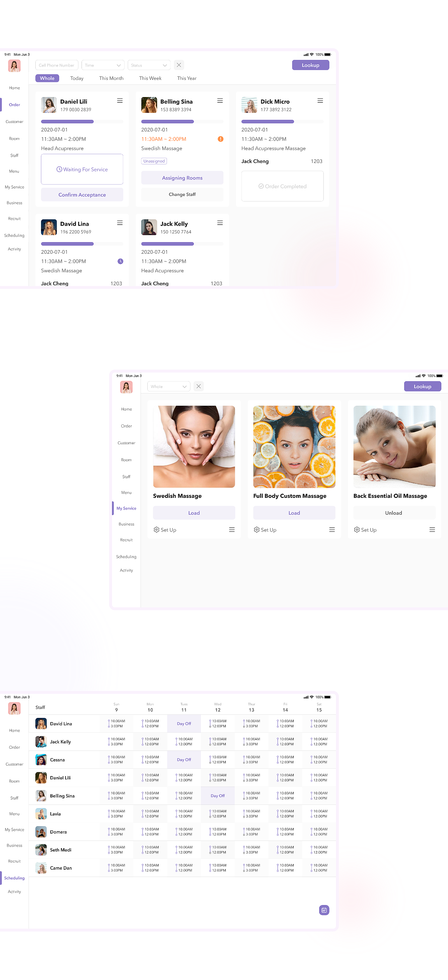
Task: Click profile avatar in My Service screen sidebar
Action: 127,387
